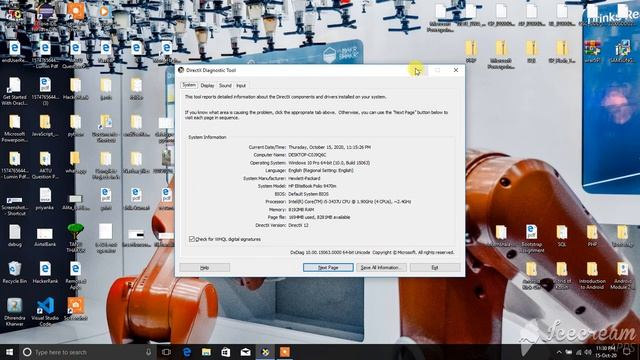
Task: Toggle Check for WHQL digital signatures checkbox
Action: [x=191, y=239]
